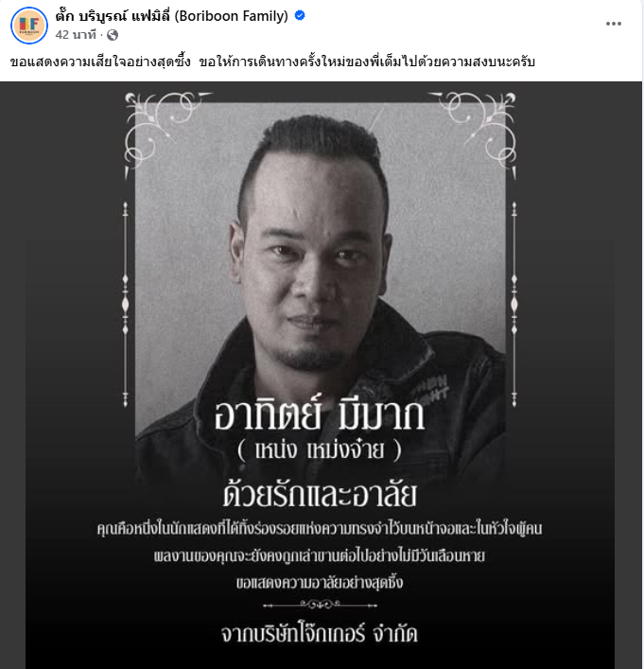Click the right vertical ornament line
644x669 pixels.
[x=514, y=304]
